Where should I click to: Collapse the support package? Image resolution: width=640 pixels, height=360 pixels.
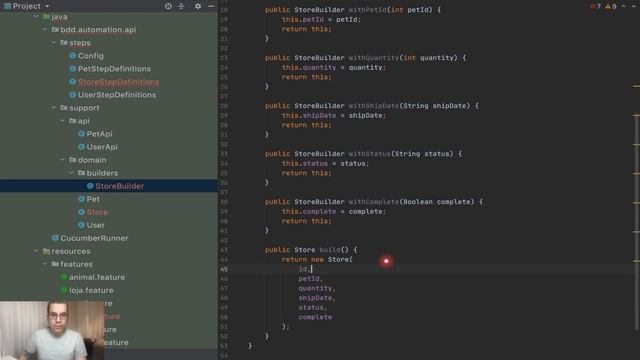[54, 108]
